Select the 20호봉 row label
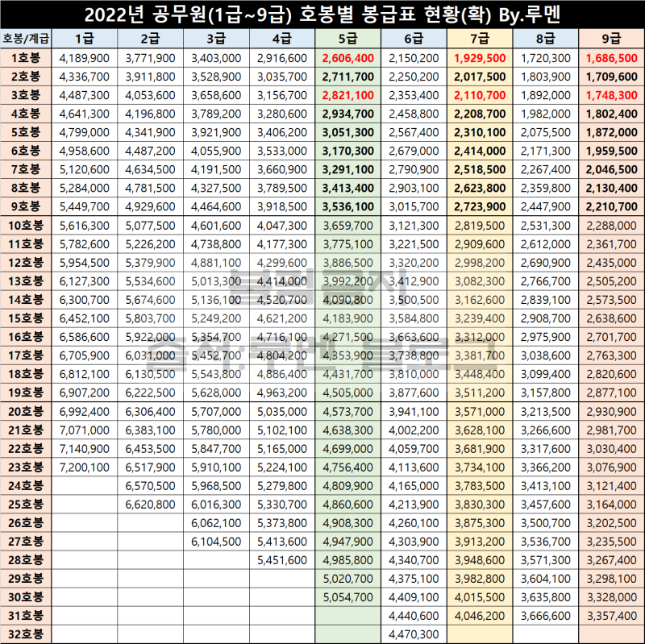 (26, 411)
